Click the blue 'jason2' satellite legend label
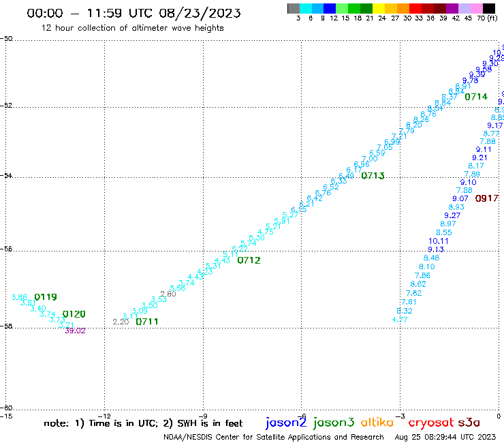Screen dimensions: 504x443 click(286, 423)
